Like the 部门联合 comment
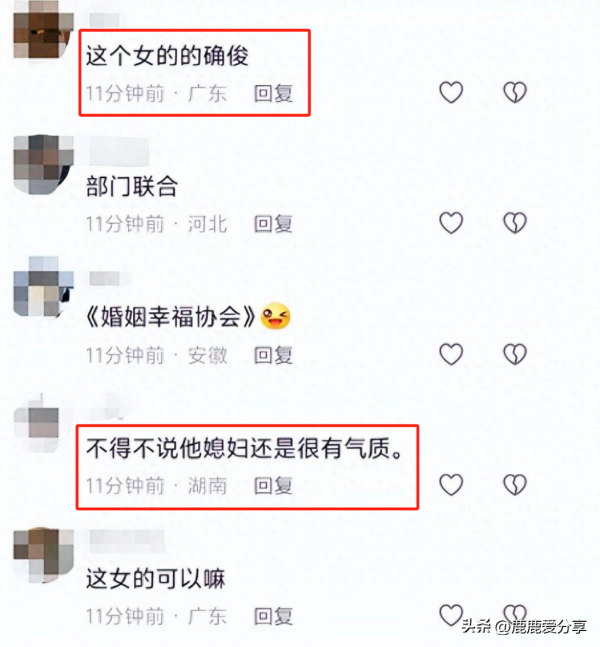Viewport: 600px width, 647px height. 451,223
